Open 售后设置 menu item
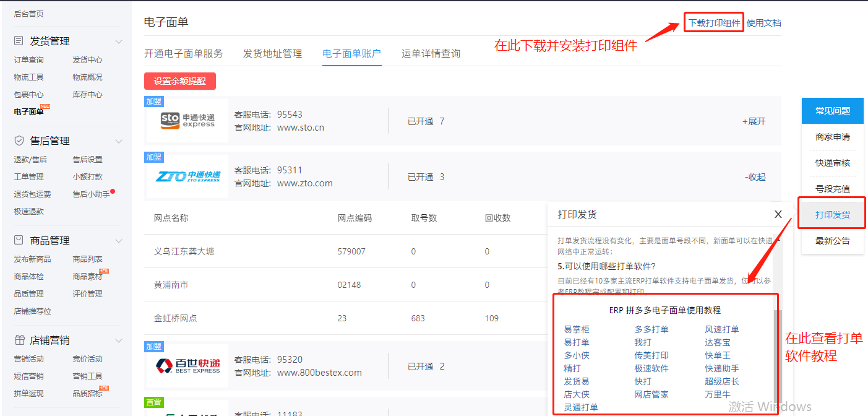This screenshot has width=868, height=416. pos(87,160)
